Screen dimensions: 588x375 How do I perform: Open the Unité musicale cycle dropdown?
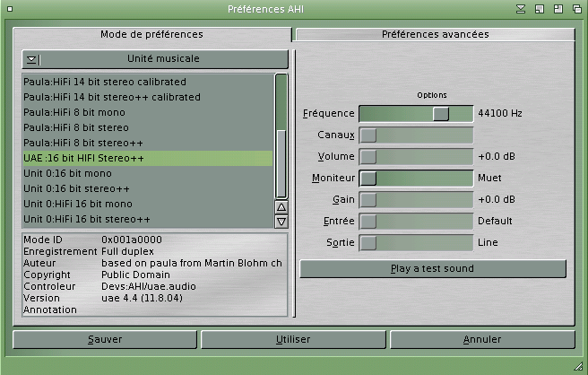tap(155, 59)
